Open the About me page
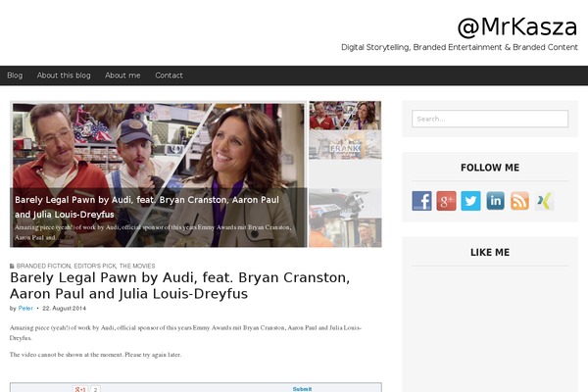Screen dimensions: 588x392 (x=122, y=75)
